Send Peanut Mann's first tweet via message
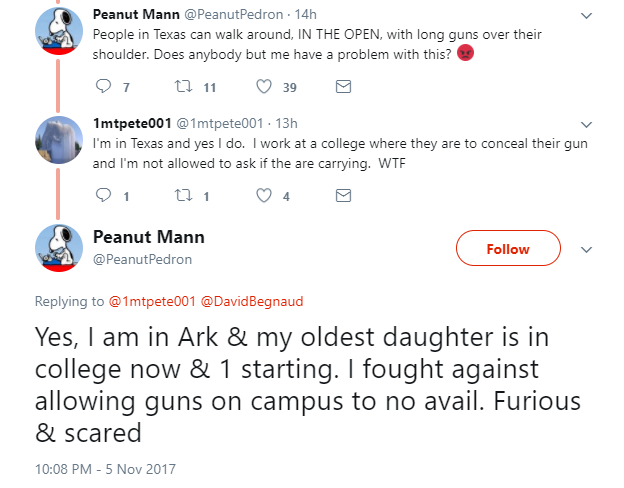Image resolution: width=624 pixels, height=488 pixels. point(343,88)
